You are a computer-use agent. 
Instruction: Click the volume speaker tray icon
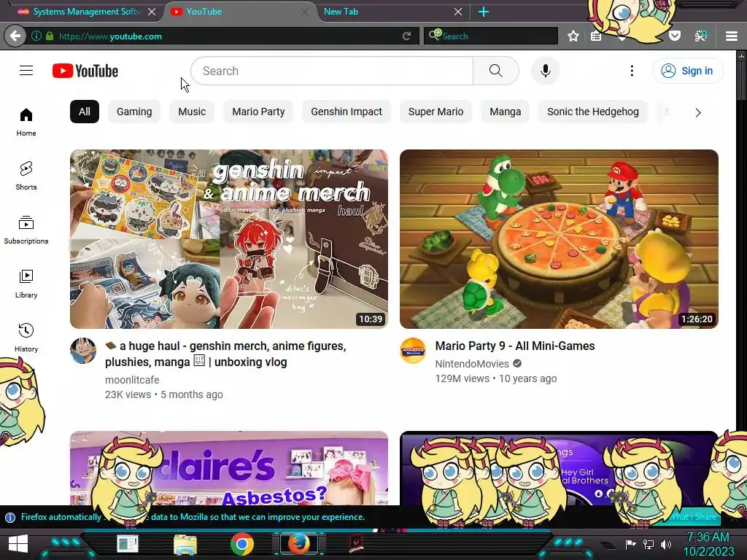click(x=666, y=544)
